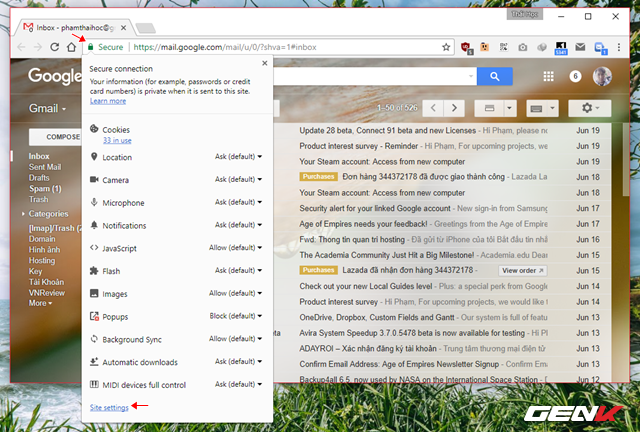The height and width of the screenshot is (432, 640).
Task: Open the Microphone permission dropdown
Action: click(x=238, y=202)
